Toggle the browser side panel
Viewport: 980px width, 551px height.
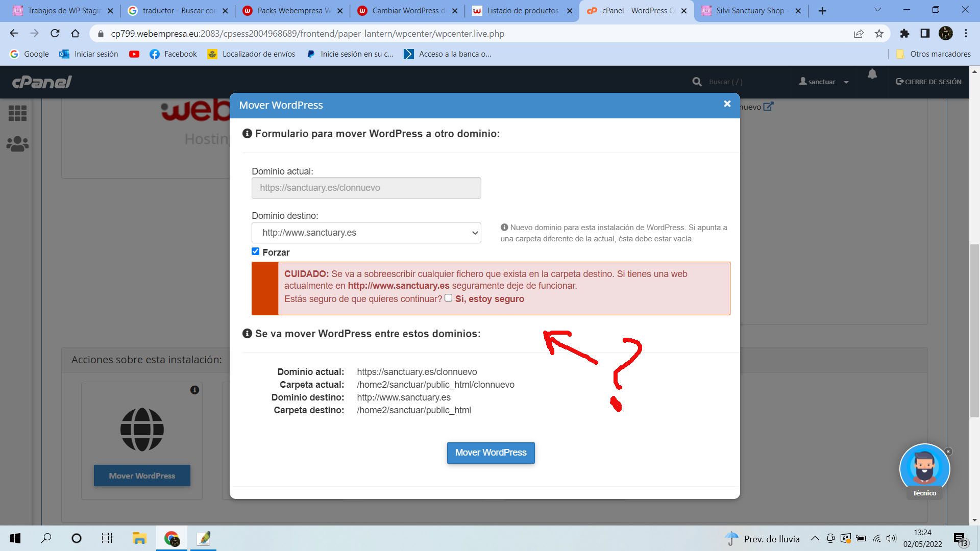[925, 34]
